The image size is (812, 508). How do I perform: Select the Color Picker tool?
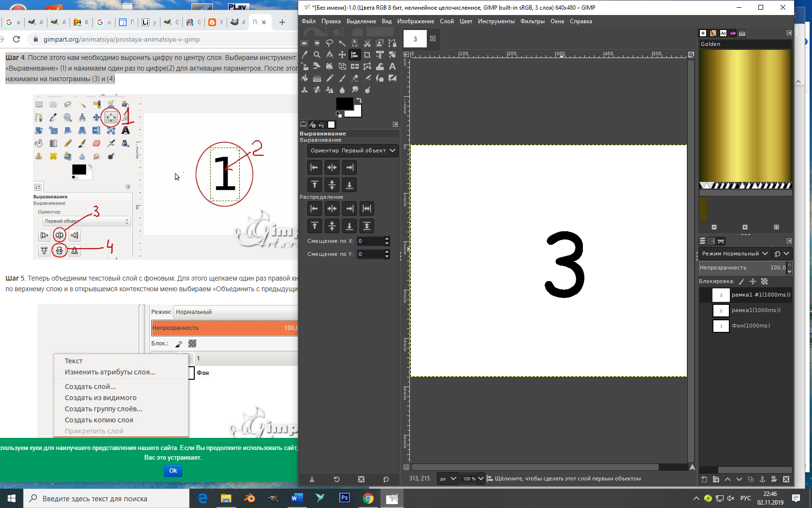coord(304,55)
